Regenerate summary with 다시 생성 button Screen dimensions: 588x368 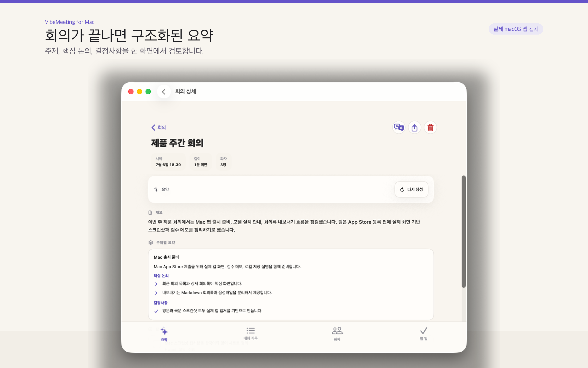[411, 189]
